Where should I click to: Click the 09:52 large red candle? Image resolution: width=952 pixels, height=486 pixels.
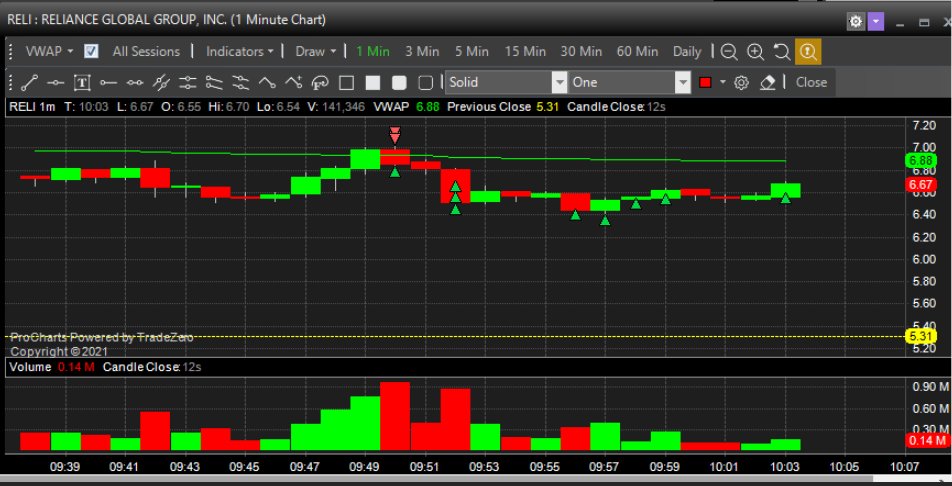click(455, 186)
